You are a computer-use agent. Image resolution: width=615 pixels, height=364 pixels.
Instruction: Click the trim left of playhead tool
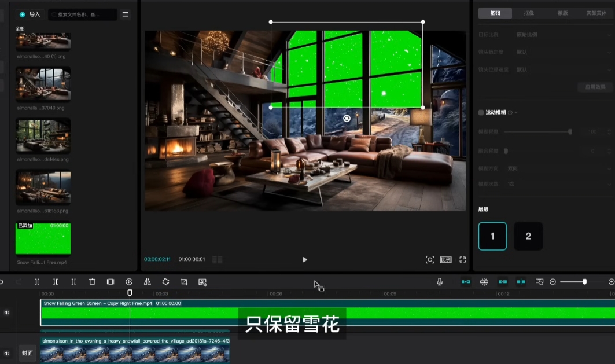click(x=56, y=282)
